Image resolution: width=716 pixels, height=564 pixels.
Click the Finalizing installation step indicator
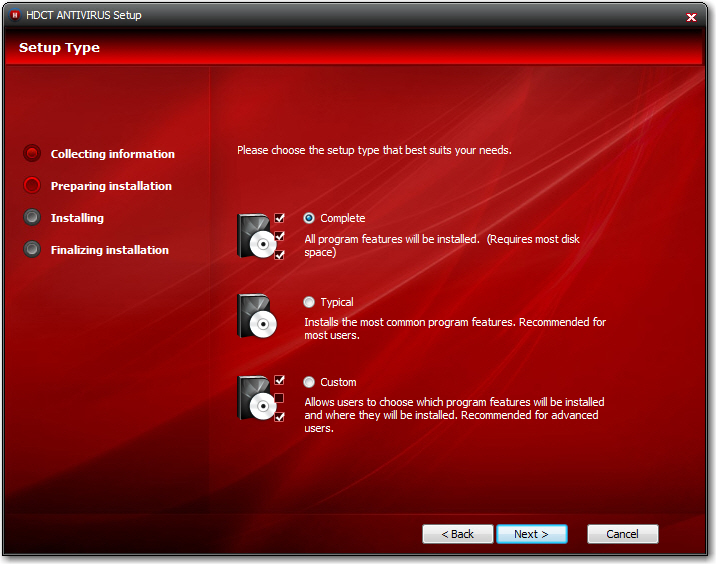tap(32, 249)
